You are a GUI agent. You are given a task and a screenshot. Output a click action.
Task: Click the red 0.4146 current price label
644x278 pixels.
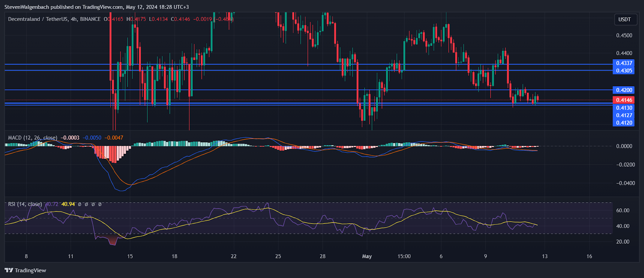[x=624, y=100]
